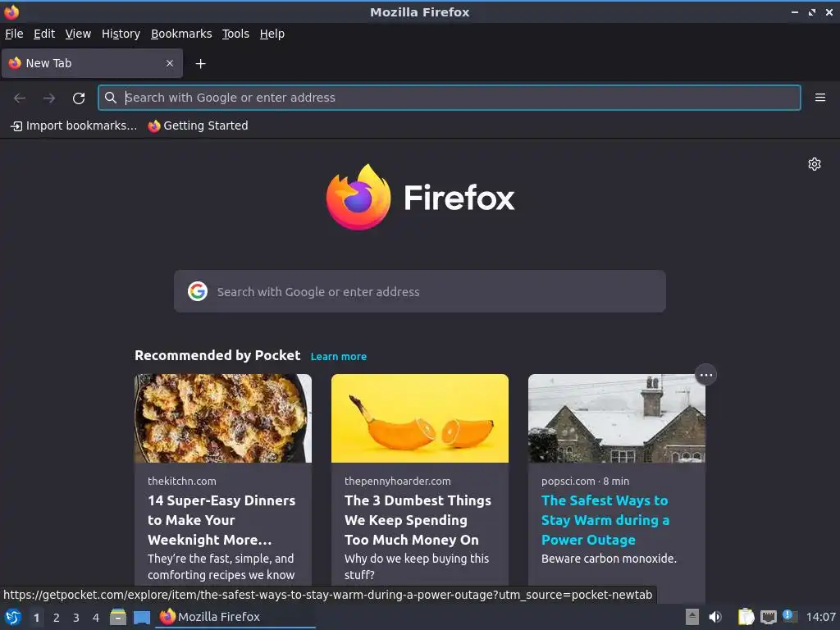Viewport: 840px width, 630px height.
Task: Click the snowy house article thumbnail
Action: coord(617,418)
